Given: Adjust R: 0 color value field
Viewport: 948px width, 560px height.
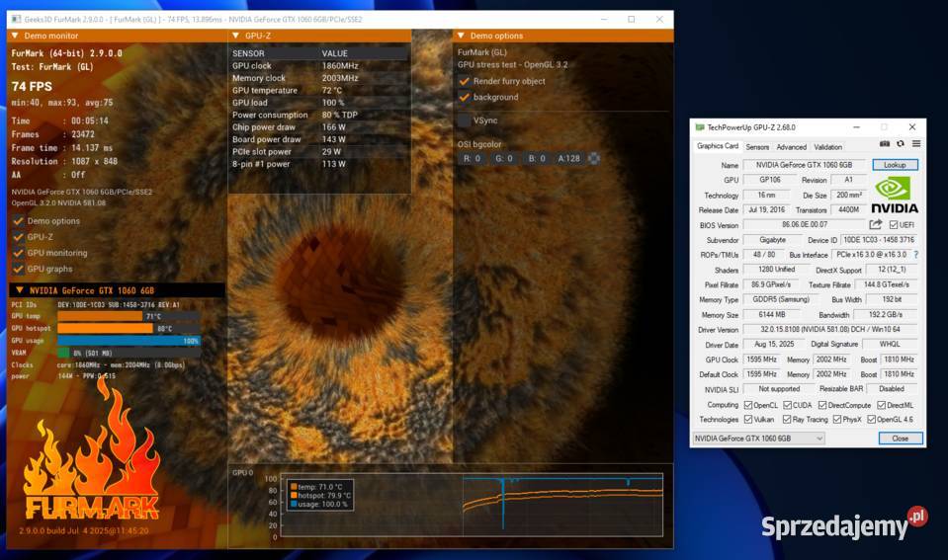Looking at the screenshot, I should tap(473, 158).
